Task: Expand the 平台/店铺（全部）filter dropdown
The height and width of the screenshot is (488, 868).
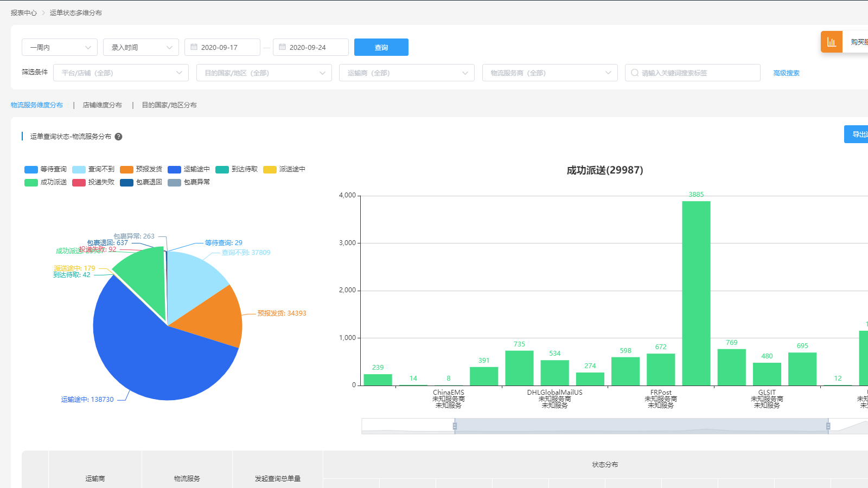Action: point(120,72)
